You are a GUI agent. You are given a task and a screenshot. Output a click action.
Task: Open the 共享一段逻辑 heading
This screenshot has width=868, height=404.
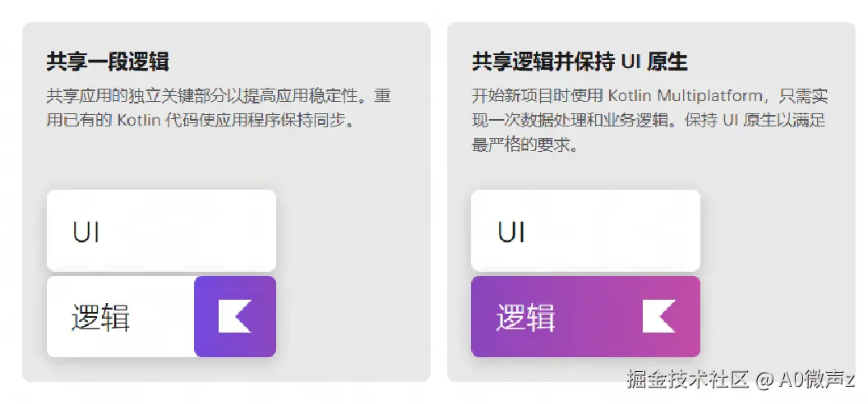(x=108, y=62)
